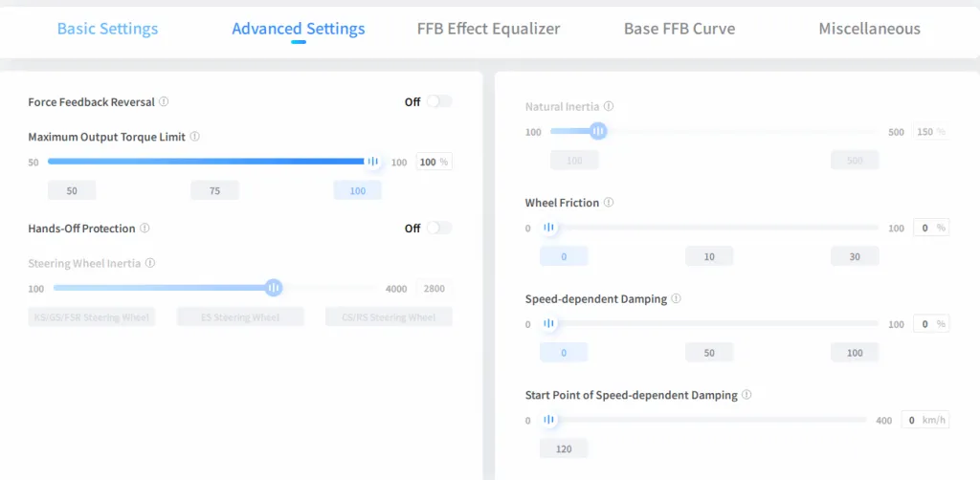The image size is (980, 480).
Task: Click info icon by Start Point of Speed-dependent Damping
Action: tap(746, 394)
